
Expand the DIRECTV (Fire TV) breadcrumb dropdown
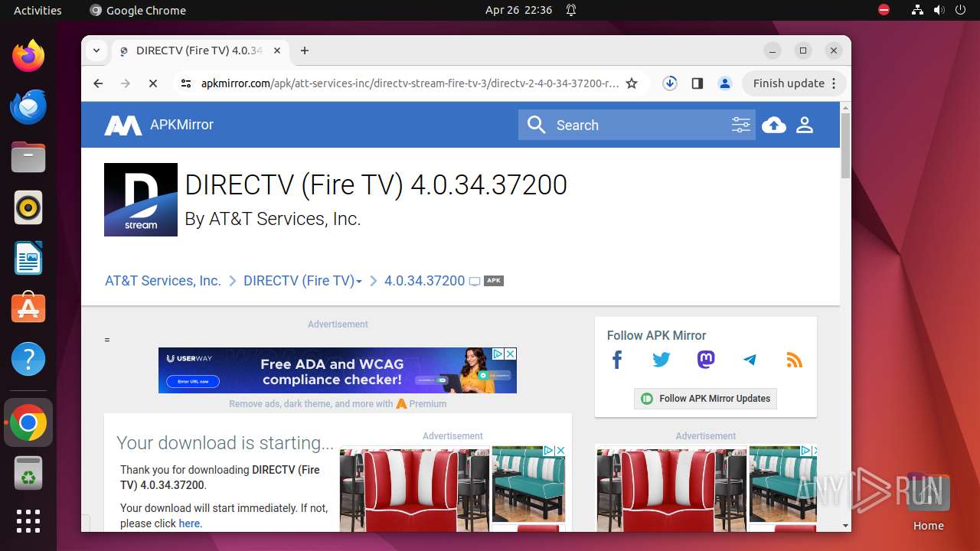[x=359, y=282]
